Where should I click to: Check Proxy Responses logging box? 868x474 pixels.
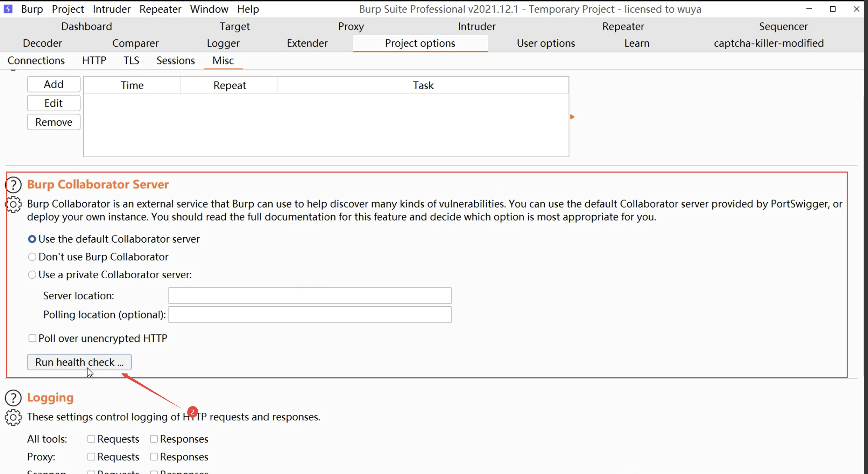pos(154,457)
